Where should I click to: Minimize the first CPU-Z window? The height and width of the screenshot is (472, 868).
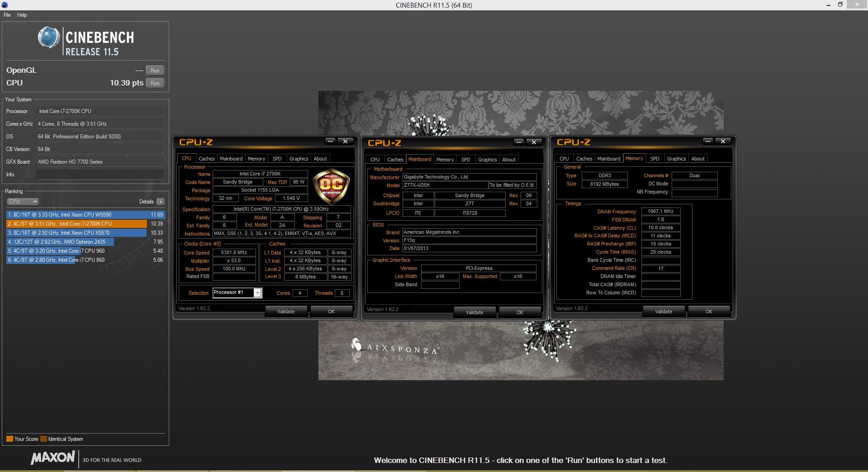tap(330, 142)
